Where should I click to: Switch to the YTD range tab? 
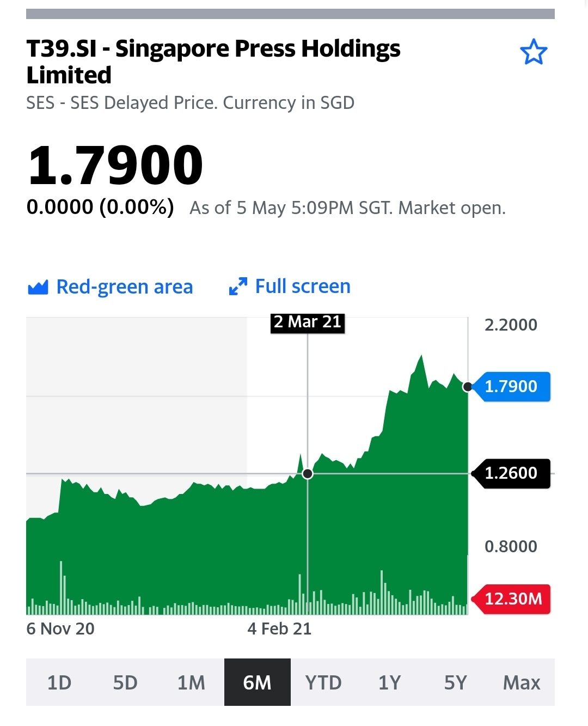323,682
